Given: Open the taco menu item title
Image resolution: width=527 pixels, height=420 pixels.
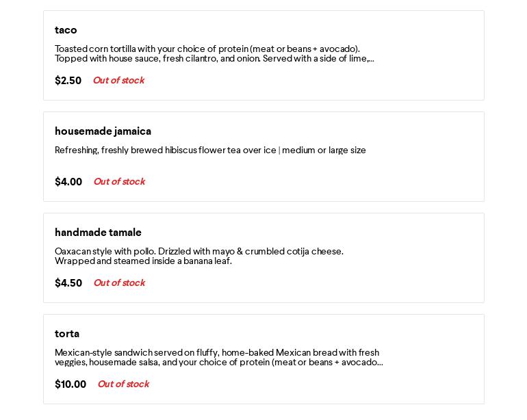Looking at the screenshot, I should (x=66, y=30).
